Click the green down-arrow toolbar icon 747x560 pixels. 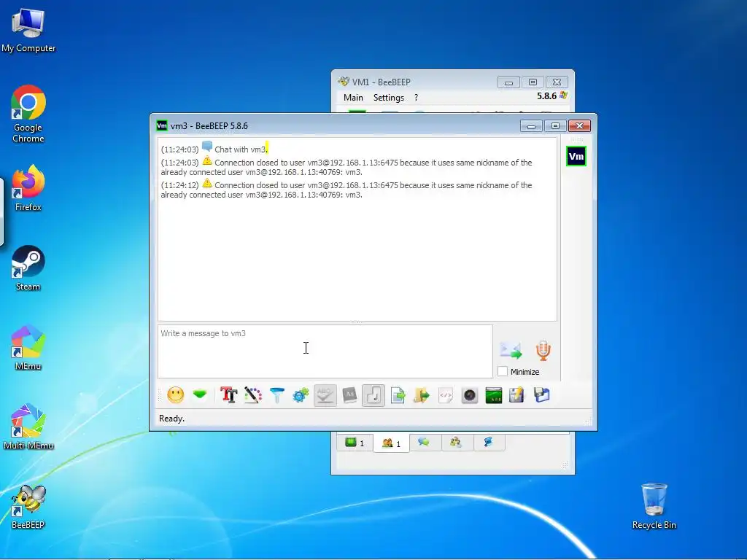click(200, 395)
